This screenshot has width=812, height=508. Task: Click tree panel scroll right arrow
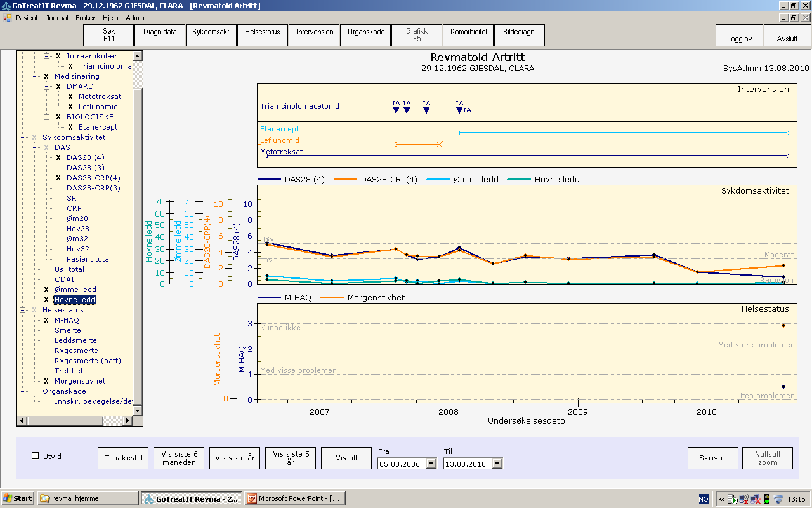click(129, 421)
